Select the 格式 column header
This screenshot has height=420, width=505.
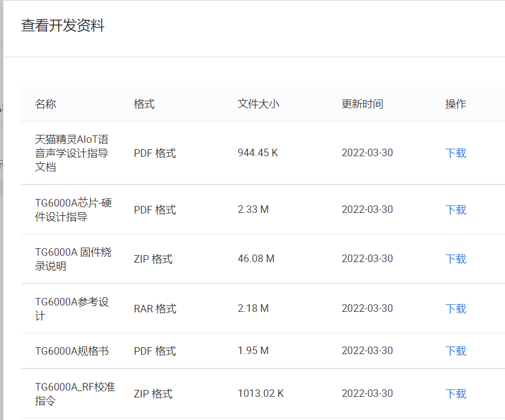coord(144,104)
